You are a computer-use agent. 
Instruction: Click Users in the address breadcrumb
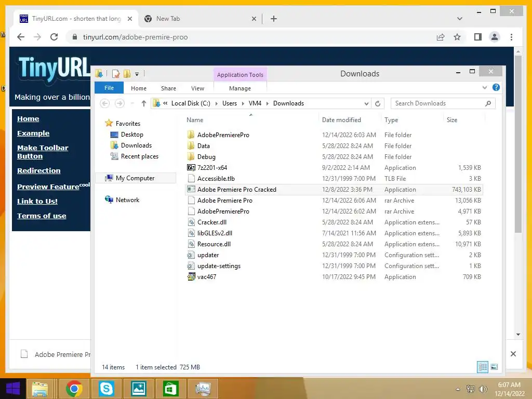point(229,103)
